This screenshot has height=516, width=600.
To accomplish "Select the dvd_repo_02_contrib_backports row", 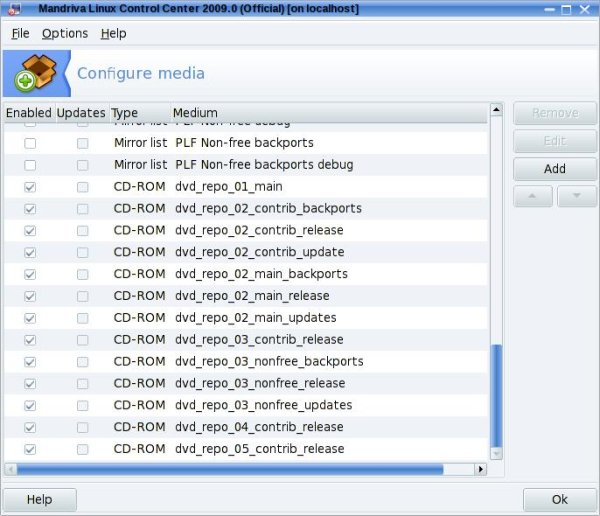I will 246,209.
